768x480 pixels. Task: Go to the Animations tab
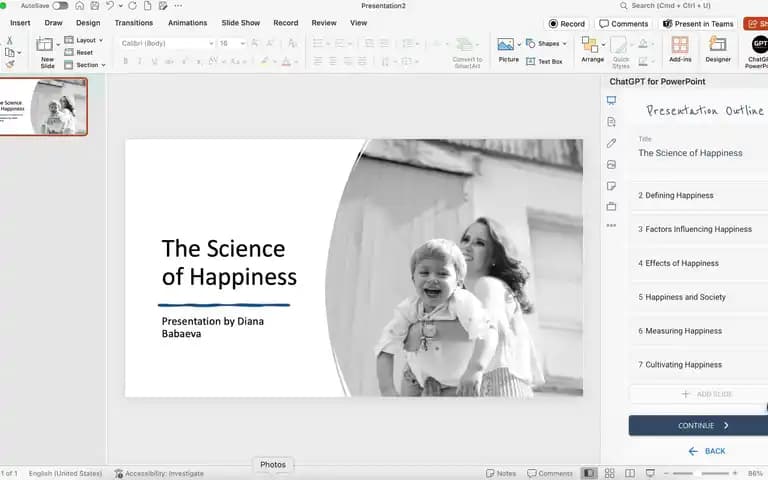[188, 23]
